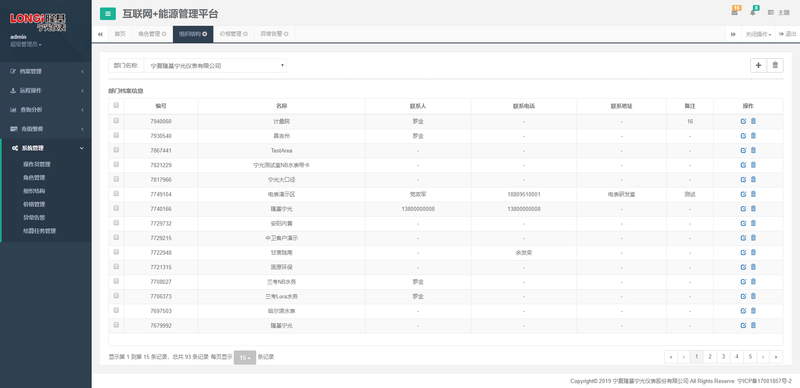Delete row 7679992

coord(754,325)
